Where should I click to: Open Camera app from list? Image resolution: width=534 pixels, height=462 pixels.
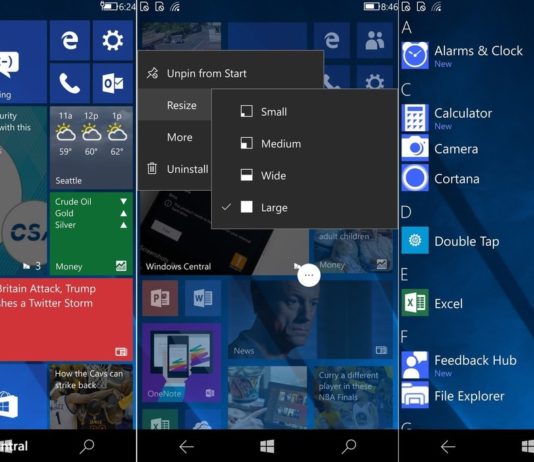[x=467, y=148]
